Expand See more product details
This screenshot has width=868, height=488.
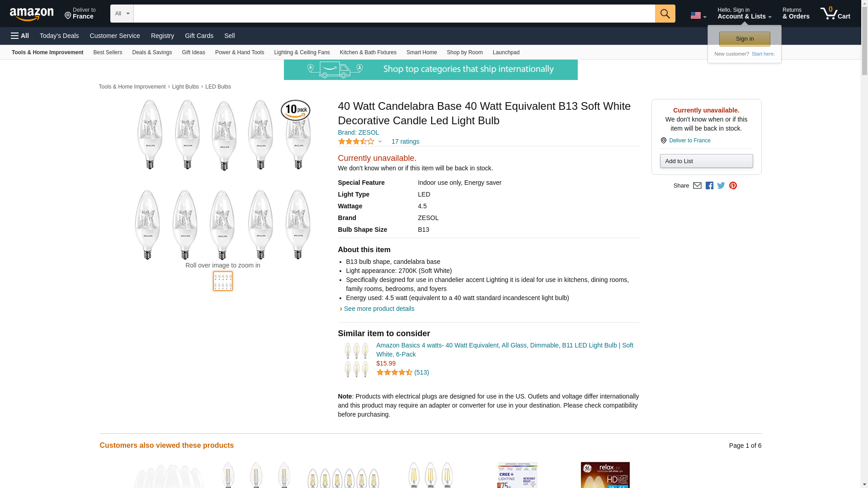[x=379, y=309]
